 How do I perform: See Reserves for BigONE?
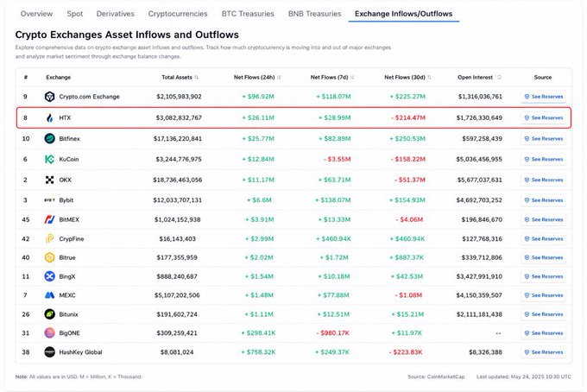click(543, 333)
